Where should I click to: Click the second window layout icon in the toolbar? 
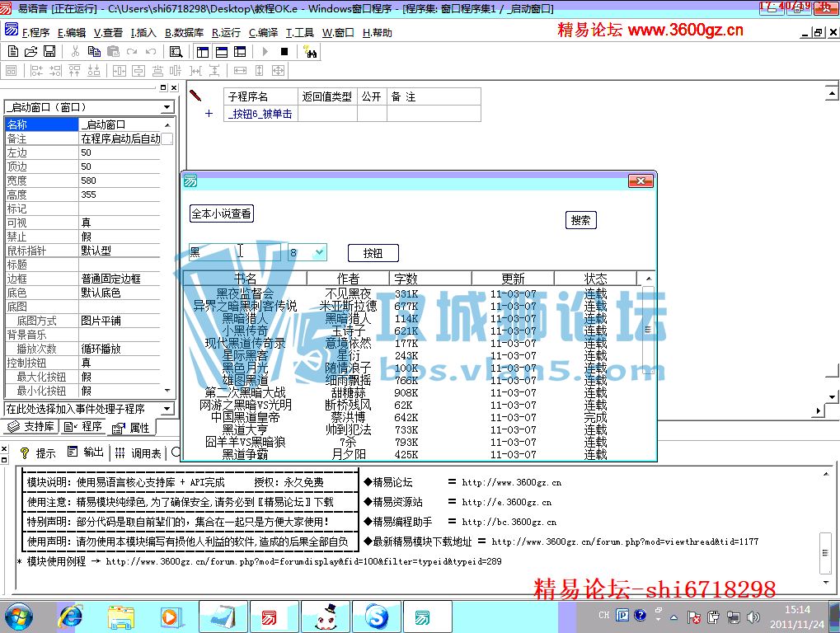(x=222, y=52)
